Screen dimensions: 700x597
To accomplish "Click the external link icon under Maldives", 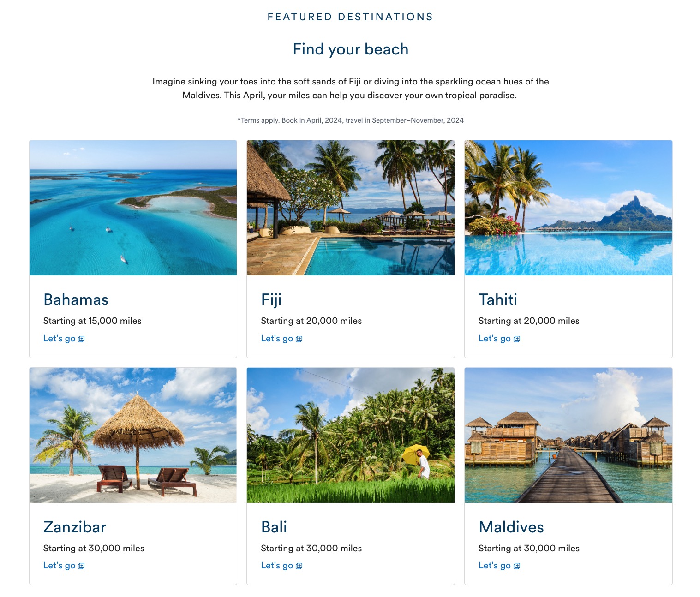I will [x=517, y=566].
